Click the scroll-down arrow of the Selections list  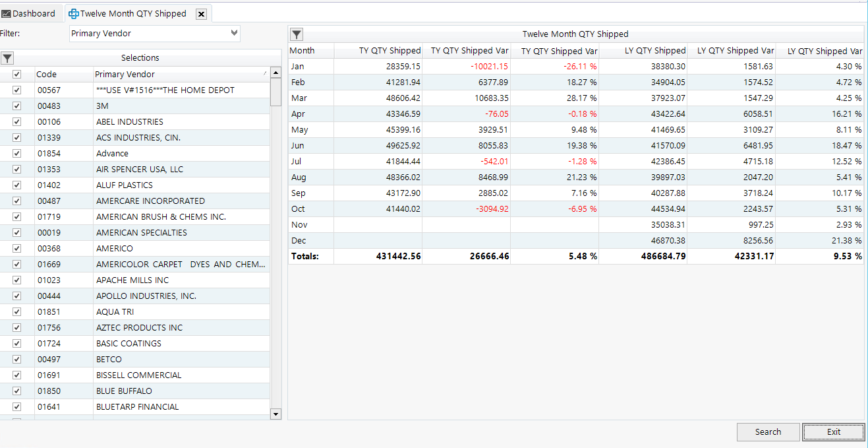276,414
